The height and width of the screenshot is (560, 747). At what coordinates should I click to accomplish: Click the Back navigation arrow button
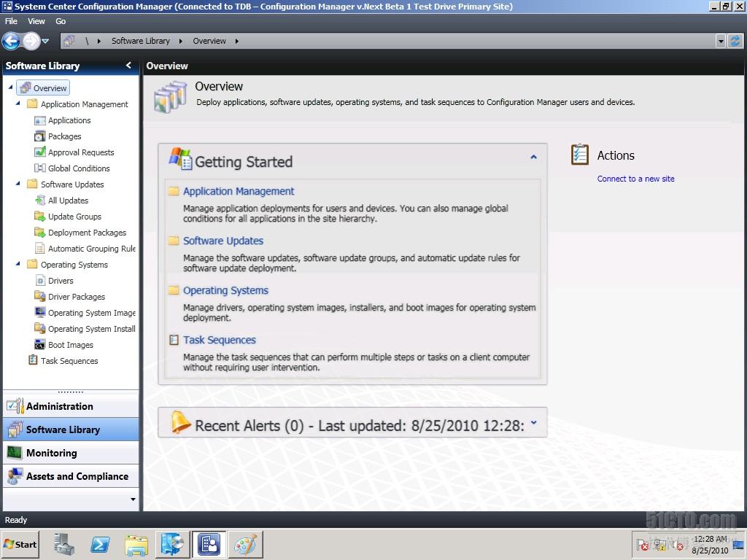pos(11,42)
